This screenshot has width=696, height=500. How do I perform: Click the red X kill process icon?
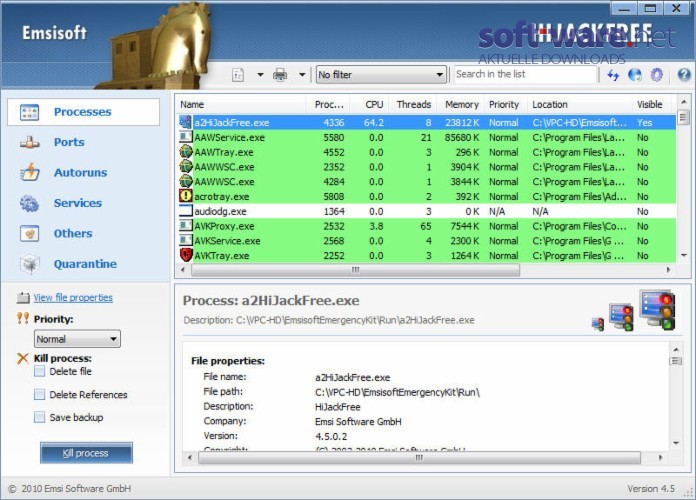[x=23, y=358]
